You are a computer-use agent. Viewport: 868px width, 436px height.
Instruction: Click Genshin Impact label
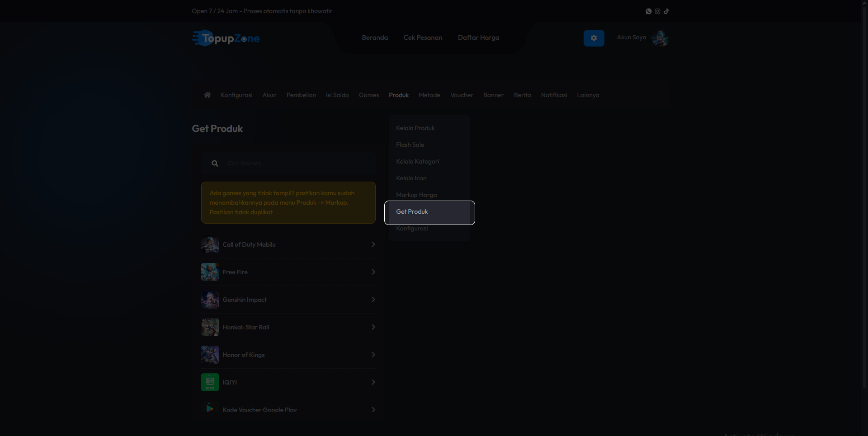tap(245, 300)
